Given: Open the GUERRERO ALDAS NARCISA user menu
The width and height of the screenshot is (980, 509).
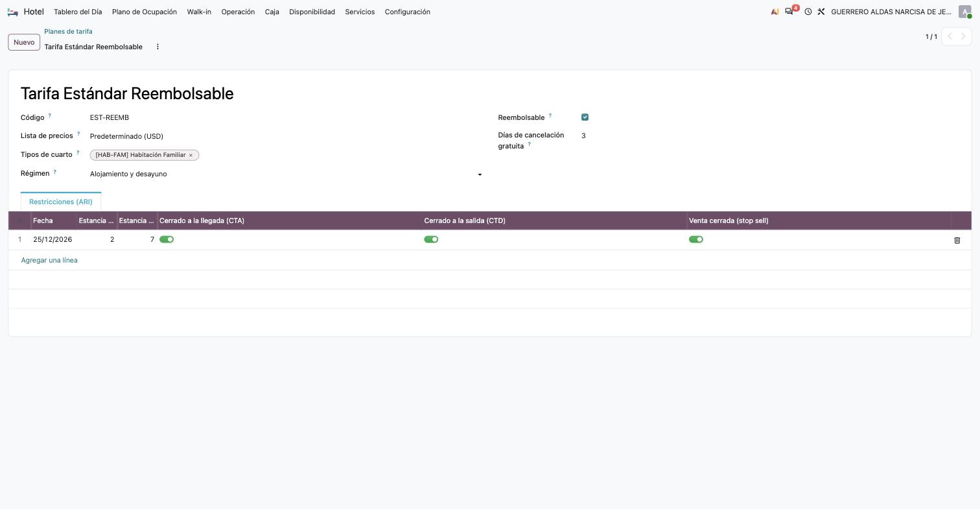Looking at the screenshot, I should coord(891,12).
